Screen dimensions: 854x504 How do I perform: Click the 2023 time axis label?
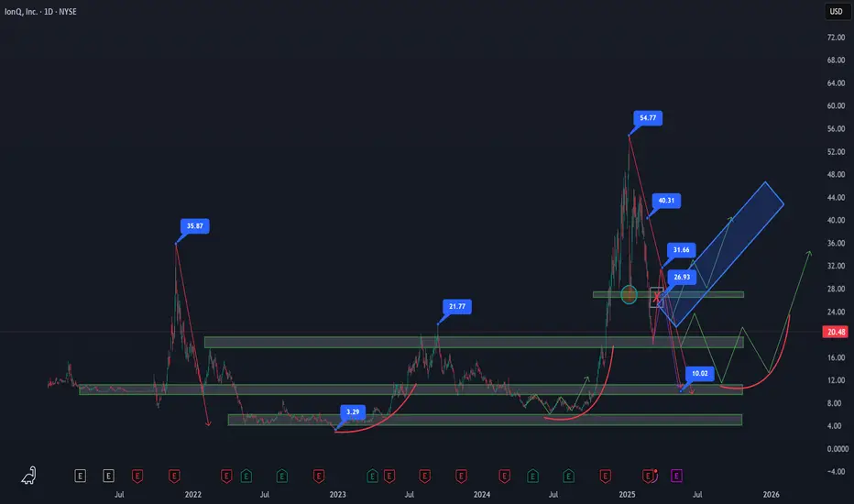[338, 495]
